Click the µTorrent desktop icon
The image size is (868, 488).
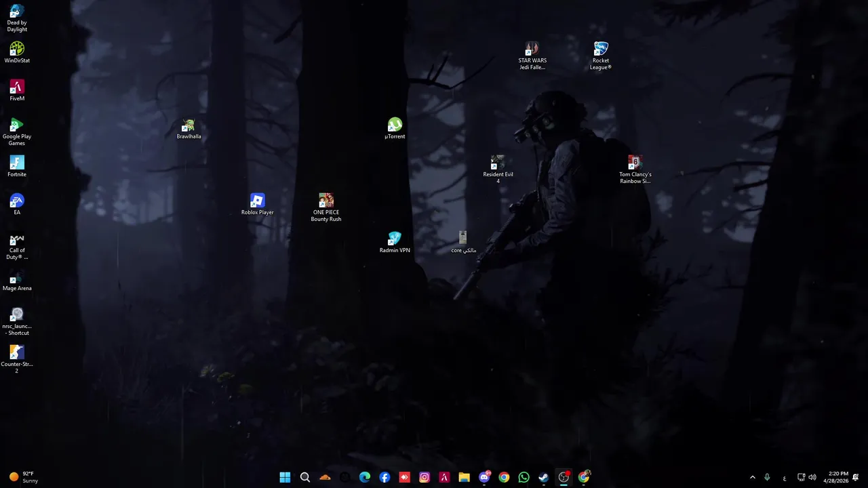(395, 129)
